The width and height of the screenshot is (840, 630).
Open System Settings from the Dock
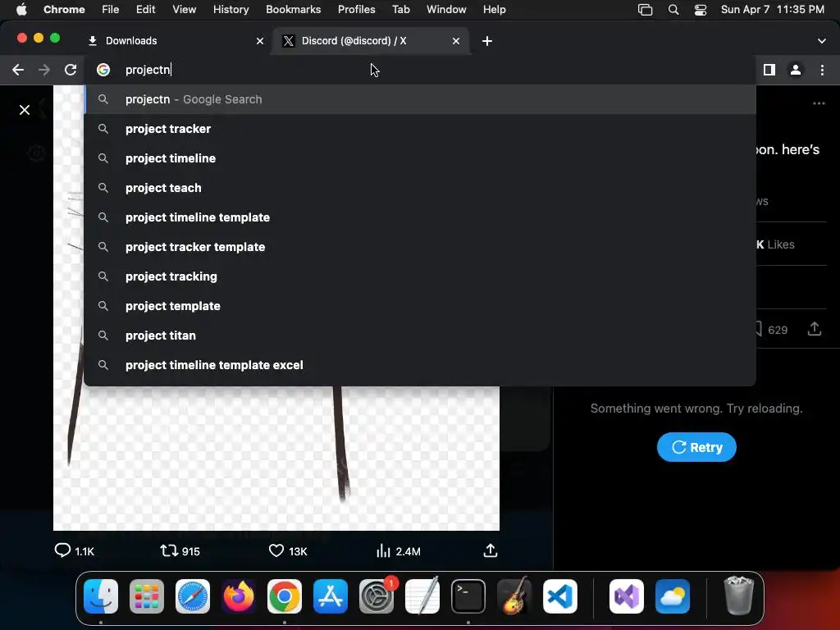(377, 596)
